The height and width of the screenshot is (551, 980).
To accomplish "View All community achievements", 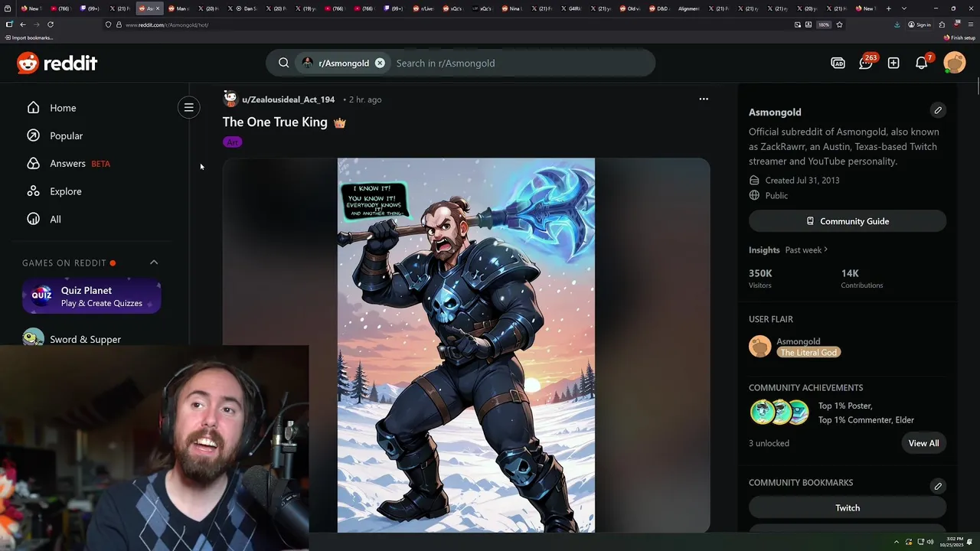I will [923, 443].
